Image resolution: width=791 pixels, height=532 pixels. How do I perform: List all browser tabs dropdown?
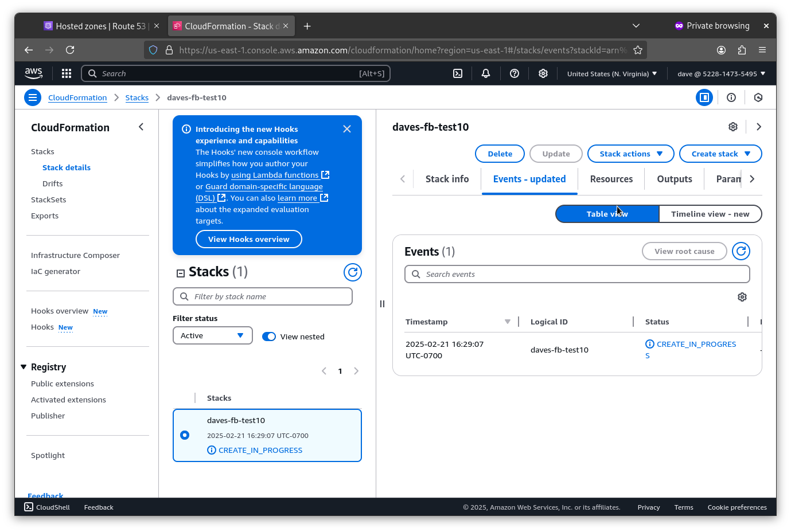coord(636,26)
